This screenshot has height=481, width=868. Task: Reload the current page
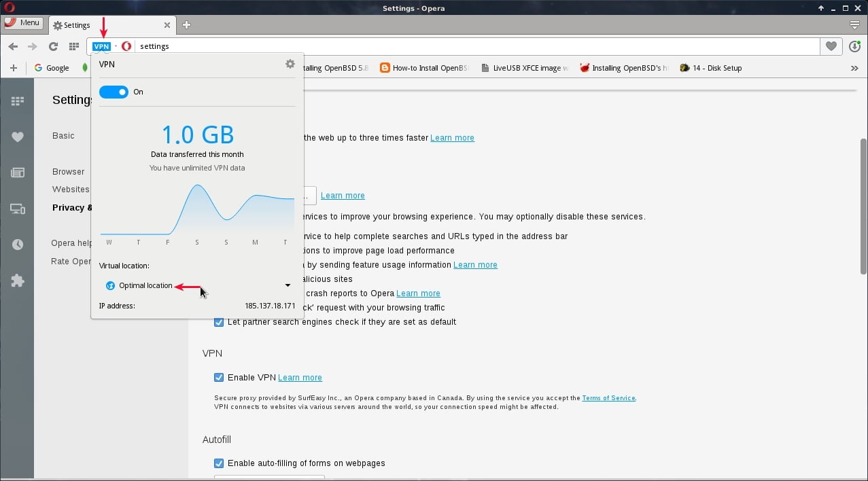click(53, 46)
